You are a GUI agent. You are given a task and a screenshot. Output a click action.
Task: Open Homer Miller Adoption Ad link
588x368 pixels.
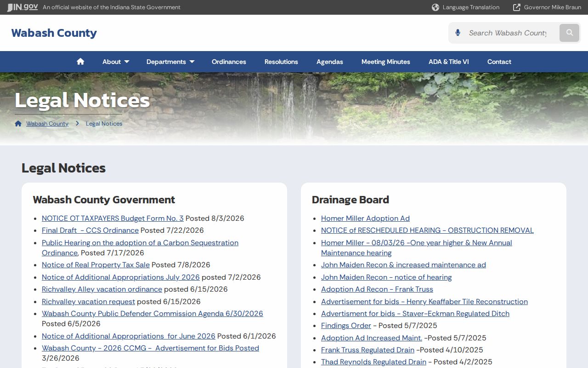(365, 218)
